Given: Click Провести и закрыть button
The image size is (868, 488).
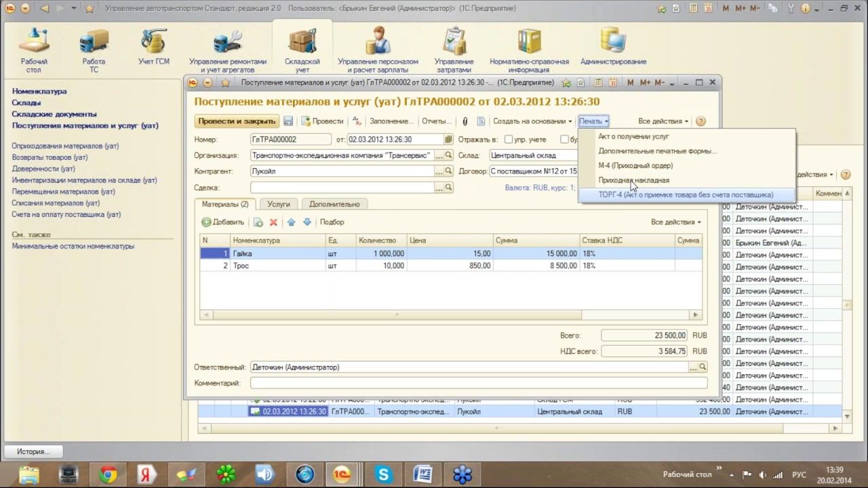Looking at the screenshot, I should pos(237,121).
